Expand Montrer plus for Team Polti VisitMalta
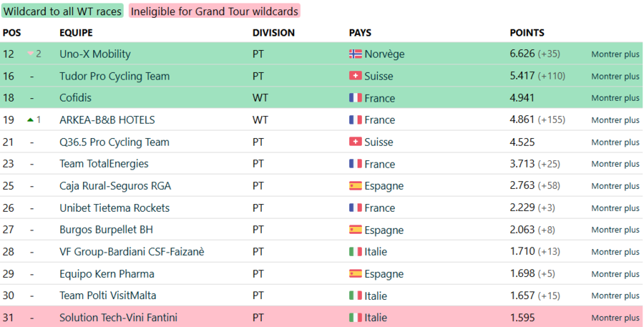This screenshot has width=644, height=327. tap(615, 296)
